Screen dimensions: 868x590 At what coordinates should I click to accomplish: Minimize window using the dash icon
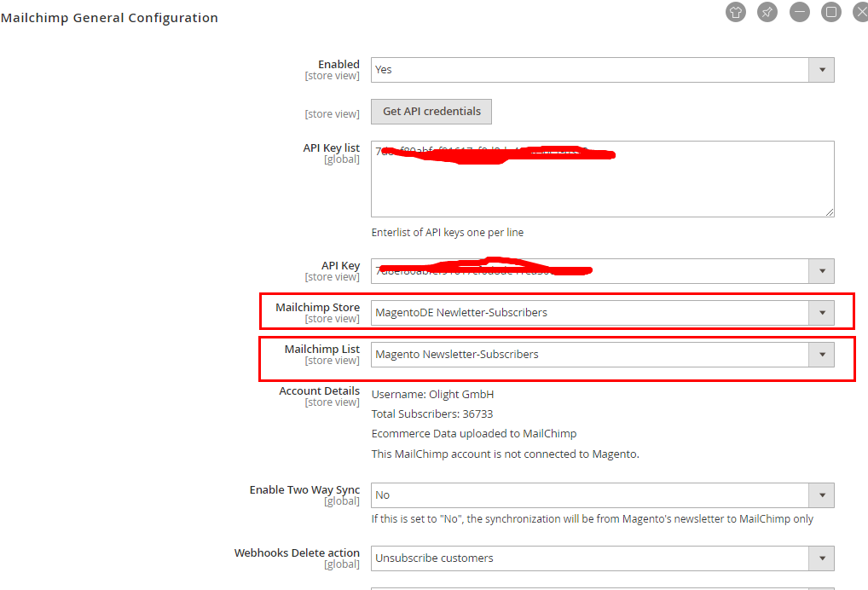799,12
